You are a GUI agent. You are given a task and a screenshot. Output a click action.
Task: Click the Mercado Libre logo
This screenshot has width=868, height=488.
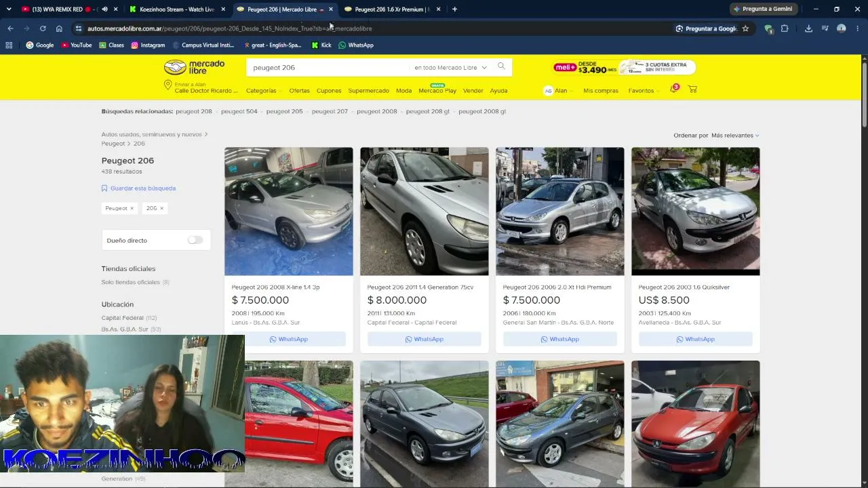click(x=195, y=67)
